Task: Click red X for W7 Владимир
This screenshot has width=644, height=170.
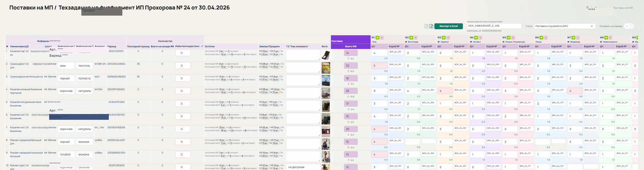Action: 578,38
